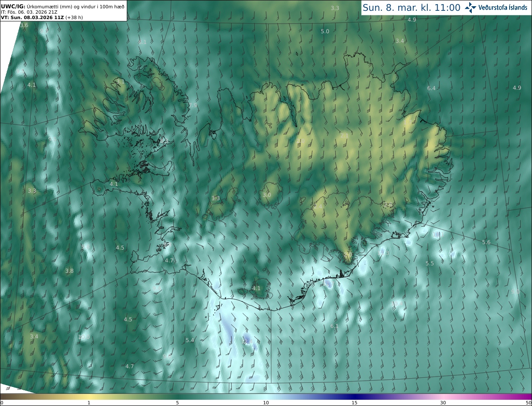532x406 pixels.
Task: Click the 5.5 value southeast of Iceland
Action: pyautogui.click(x=430, y=264)
